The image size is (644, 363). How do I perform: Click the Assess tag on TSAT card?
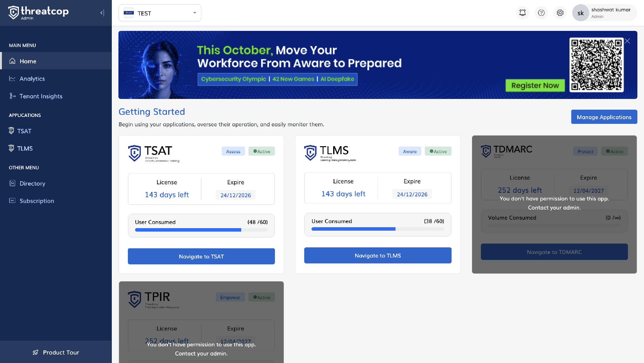coord(233,151)
